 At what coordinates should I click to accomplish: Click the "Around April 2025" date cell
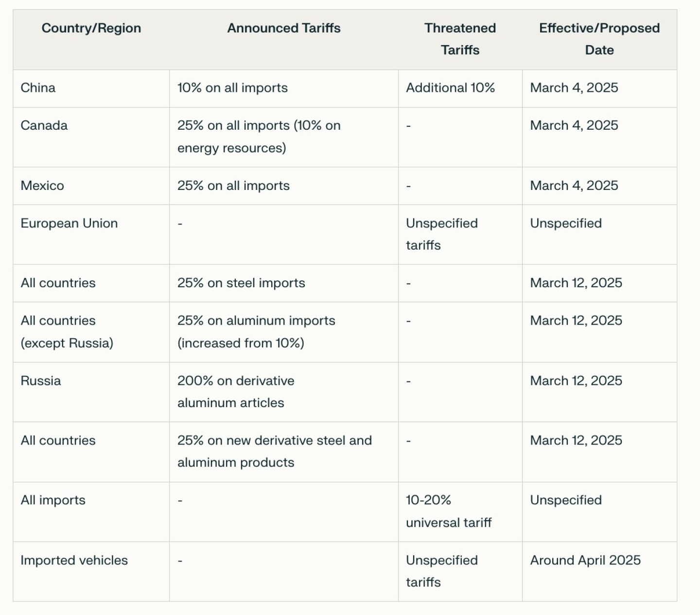point(585,560)
